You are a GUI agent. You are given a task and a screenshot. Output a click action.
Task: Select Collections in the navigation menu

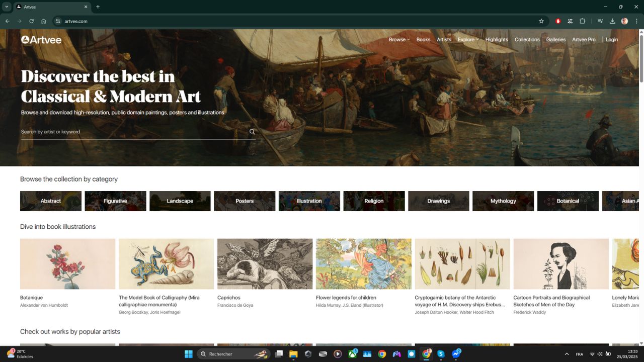[x=527, y=39]
